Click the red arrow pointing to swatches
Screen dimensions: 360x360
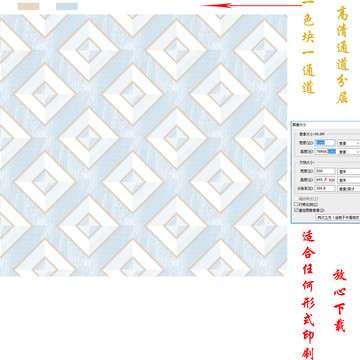click(251, 5)
